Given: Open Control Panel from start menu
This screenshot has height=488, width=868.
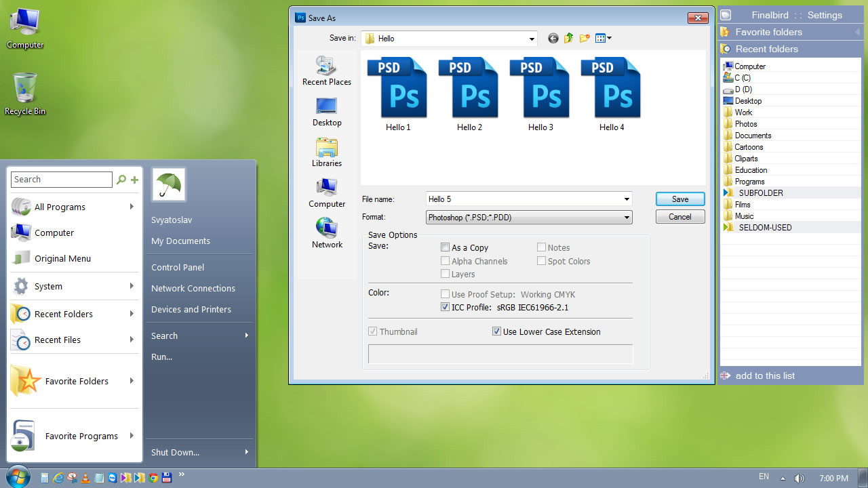Looking at the screenshot, I should pyautogui.click(x=178, y=267).
